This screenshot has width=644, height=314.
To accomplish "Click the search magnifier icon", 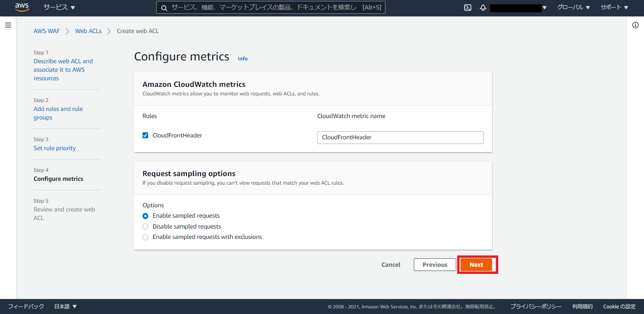I will 164,8.
